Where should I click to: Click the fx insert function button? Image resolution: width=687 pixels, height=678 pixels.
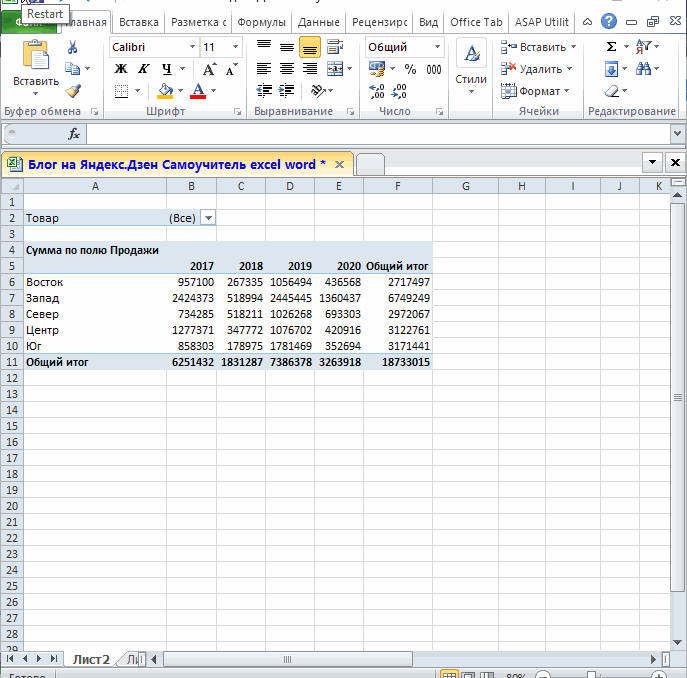tap(74, 134)
